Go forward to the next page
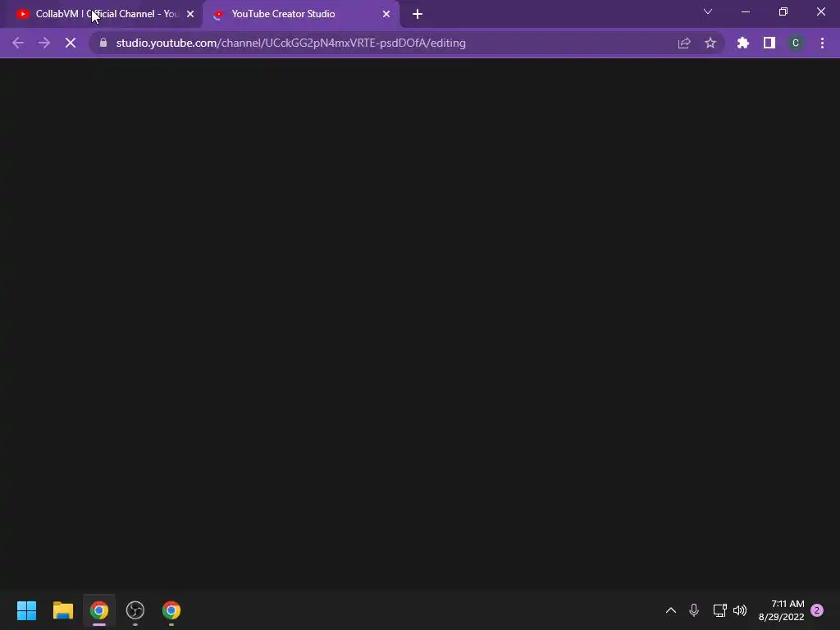 [44, 43]
